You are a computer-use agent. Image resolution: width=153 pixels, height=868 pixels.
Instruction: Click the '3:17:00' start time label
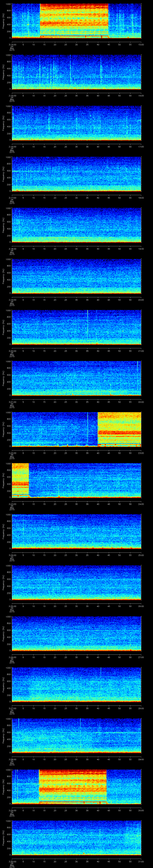click(x=12, y=197)
